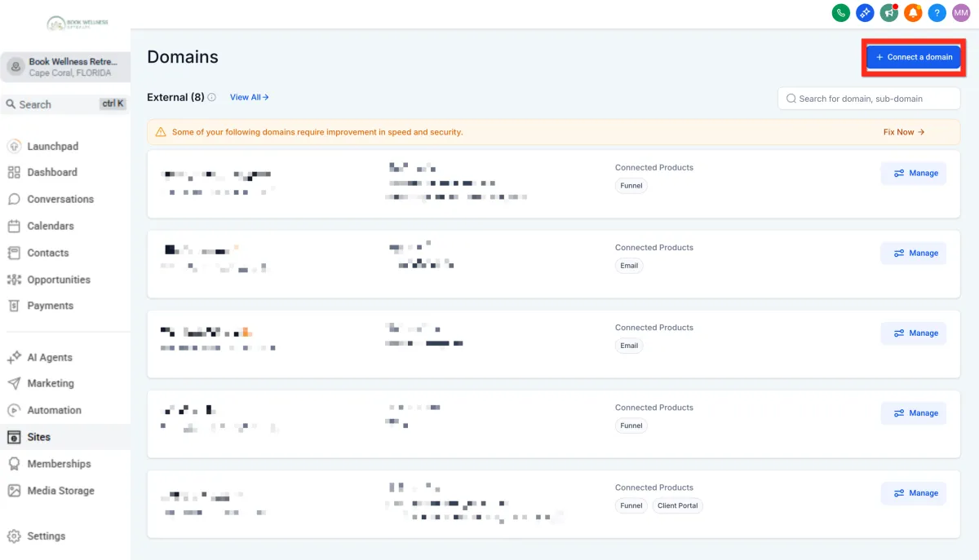Click the Connect a domain button
The width and height of the screenshot is (979, 560).
(x=914, y=57)
